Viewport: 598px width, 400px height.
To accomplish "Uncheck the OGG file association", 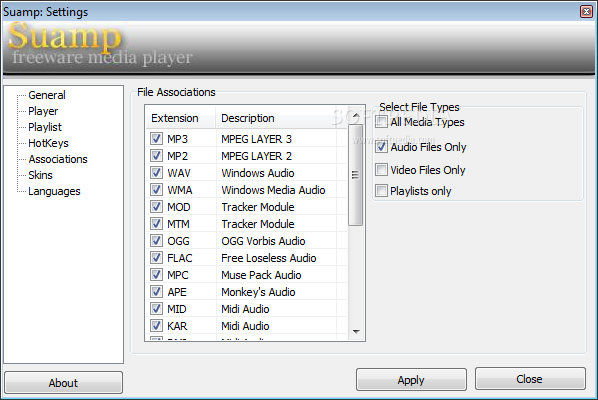I will (156, 241).
